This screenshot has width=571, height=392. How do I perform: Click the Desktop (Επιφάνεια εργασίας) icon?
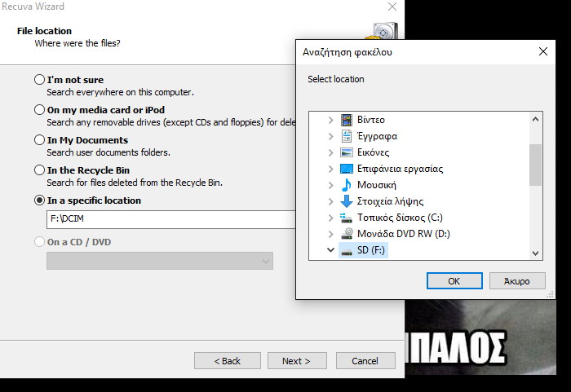347,169
